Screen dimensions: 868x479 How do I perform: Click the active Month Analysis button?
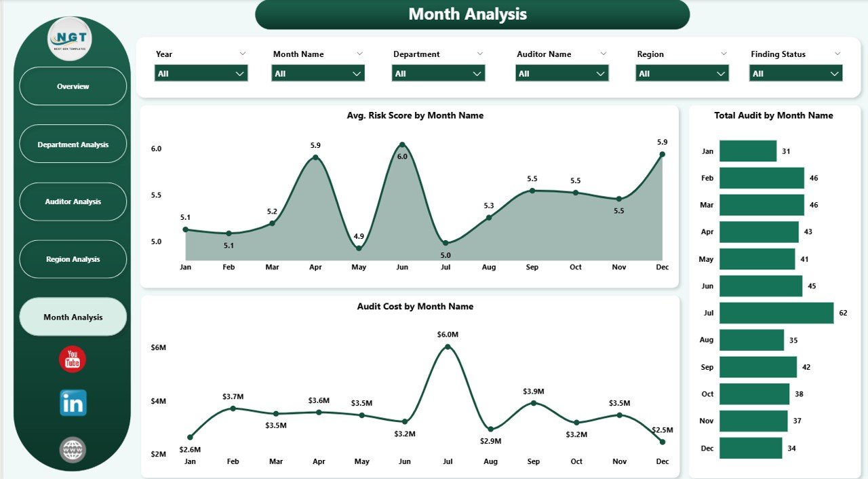73,316
